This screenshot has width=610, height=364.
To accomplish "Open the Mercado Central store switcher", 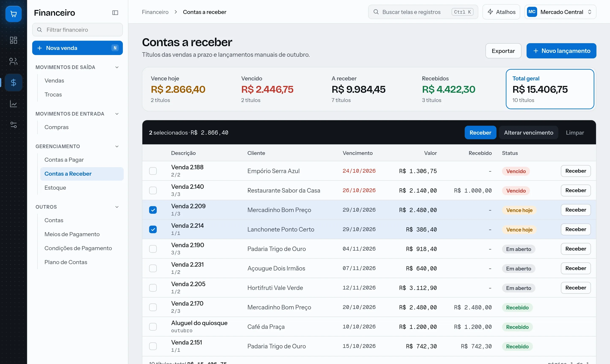I will (560, 12).
